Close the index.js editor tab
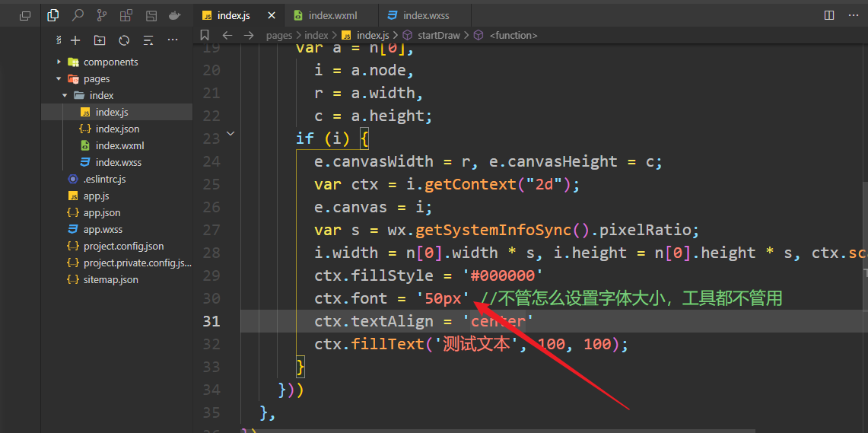This screenshot has width=868, height=433. (x=272, y=16)
